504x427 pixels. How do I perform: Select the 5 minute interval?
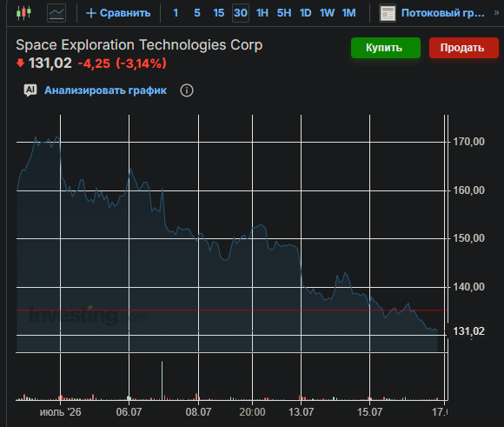197,13
